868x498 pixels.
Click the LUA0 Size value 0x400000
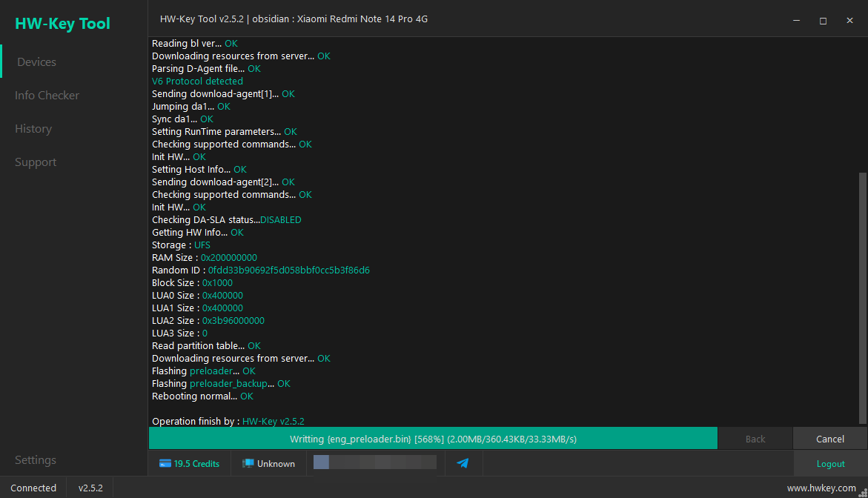tap(222, 296)
